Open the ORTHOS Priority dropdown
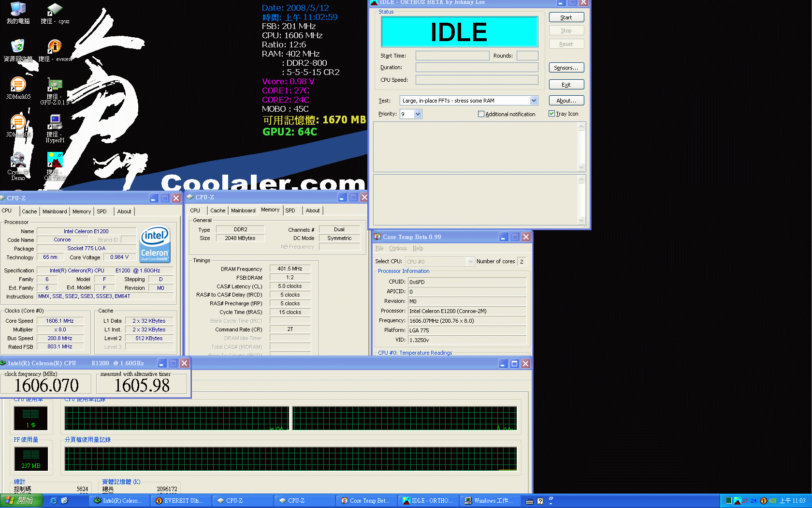Image resolution: width=812 pixels, height=508 pixels. pyautogui.click(x=418, y=114)
